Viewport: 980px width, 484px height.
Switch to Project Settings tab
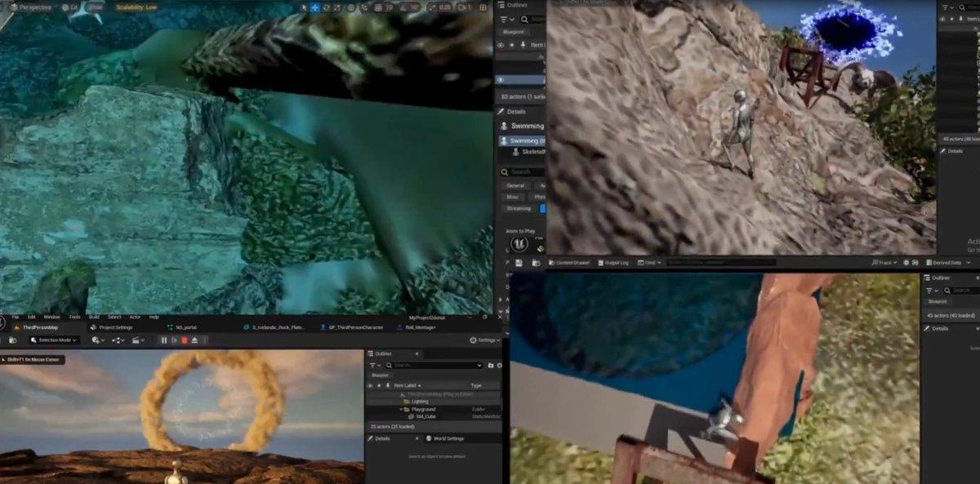point(111,327)
